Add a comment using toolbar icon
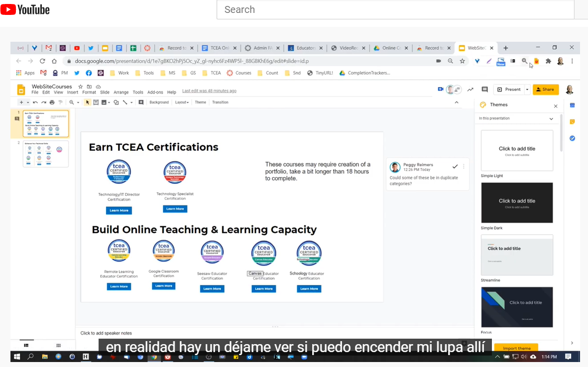Viewport: 588px width, 367px height. (141, 102)
